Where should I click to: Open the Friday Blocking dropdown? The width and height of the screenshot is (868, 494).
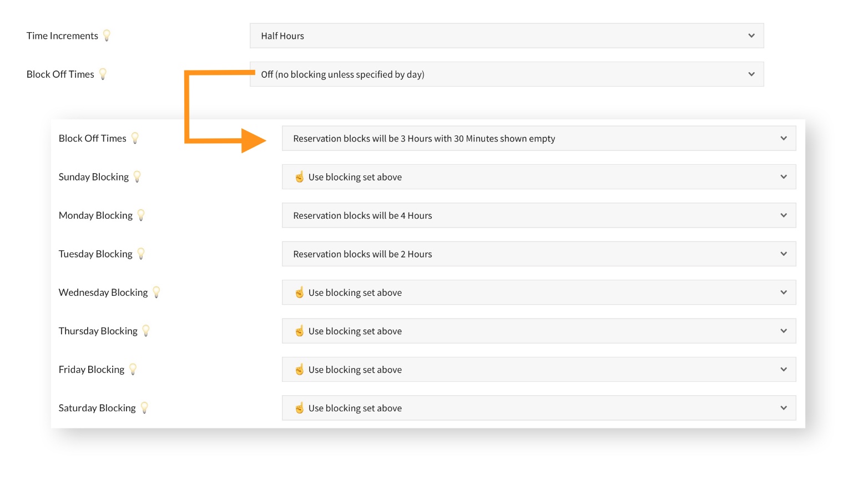538,370
